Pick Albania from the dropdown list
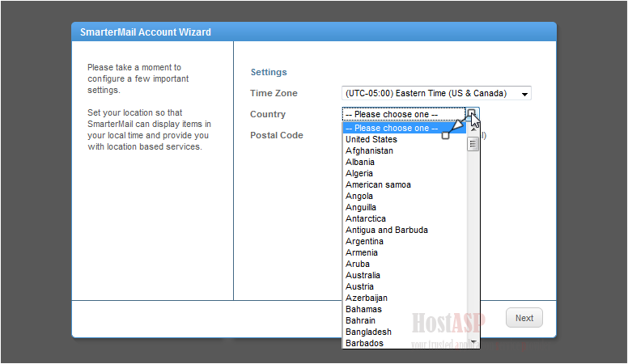The width and height of the screenshot is (628, 364). pos(360,162)
